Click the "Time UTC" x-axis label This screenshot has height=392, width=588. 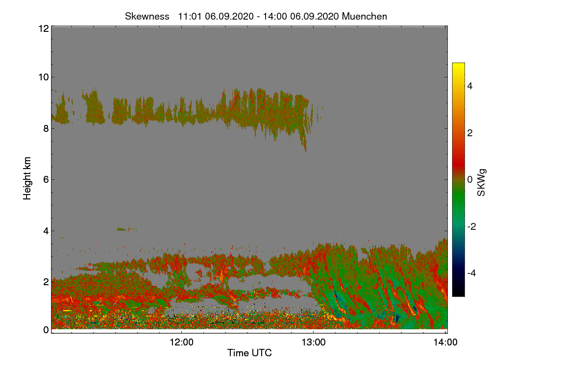pos(249,353)
